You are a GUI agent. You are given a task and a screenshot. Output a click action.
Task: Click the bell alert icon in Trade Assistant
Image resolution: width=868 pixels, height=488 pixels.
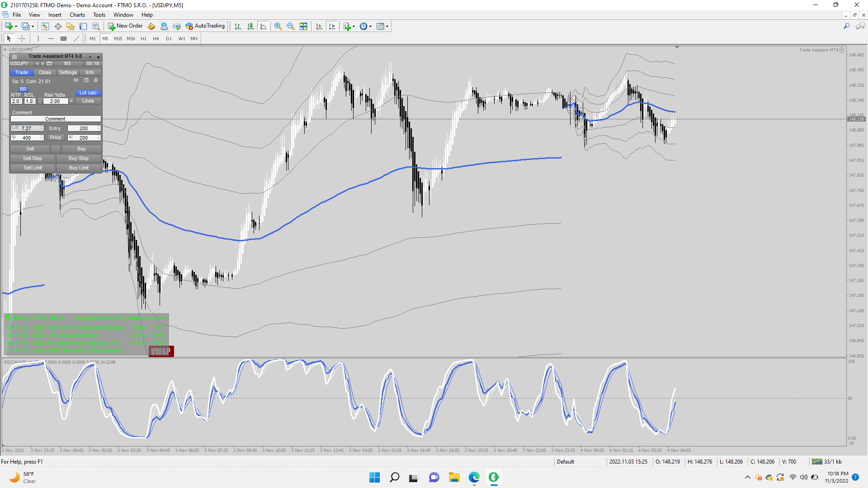[96, 80]
